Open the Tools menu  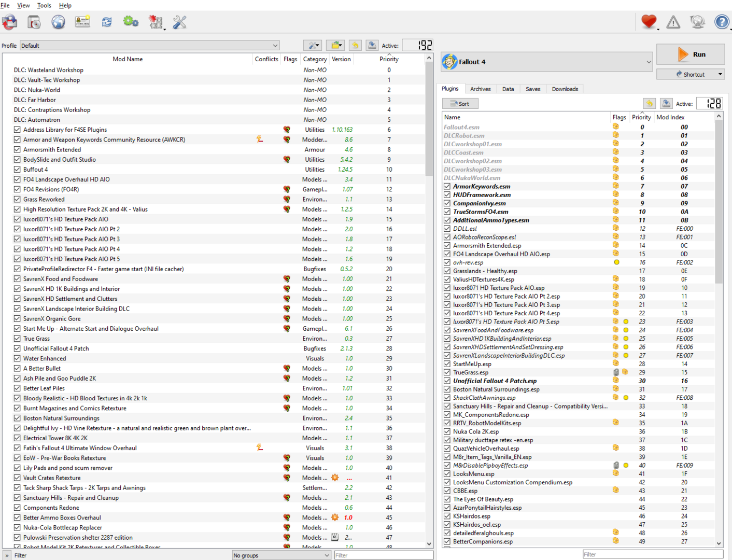tap(44, 5)
